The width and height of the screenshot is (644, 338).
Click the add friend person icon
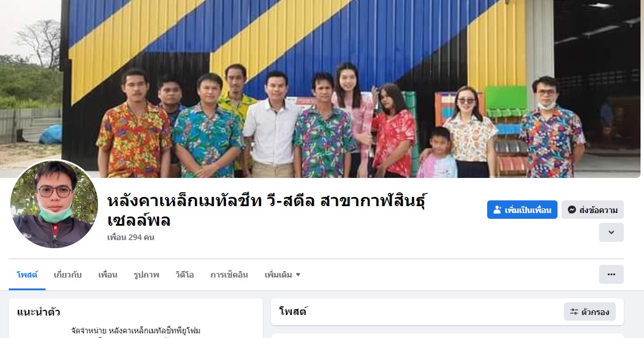[497, 210]
